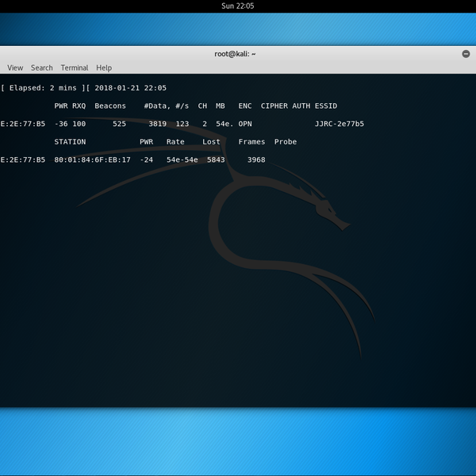Click the AUTH column header
This screenshot has width=476, height=476.
pyautogui.click(x=301, y=106)
